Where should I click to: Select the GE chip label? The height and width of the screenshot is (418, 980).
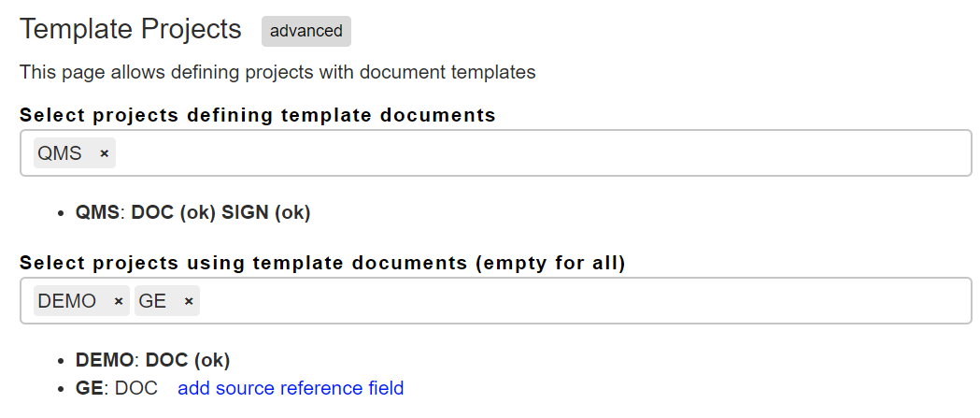coord(152,302)
